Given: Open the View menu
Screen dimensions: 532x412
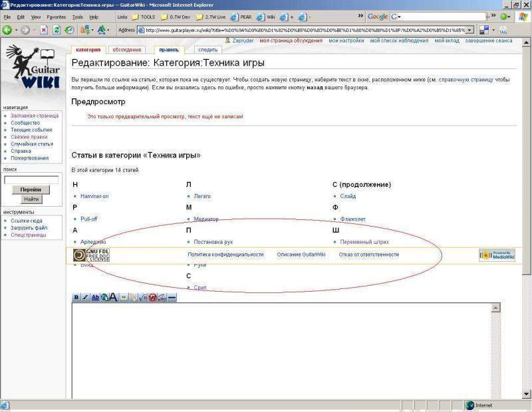Looking at the screenshot, I should (36, 17).
